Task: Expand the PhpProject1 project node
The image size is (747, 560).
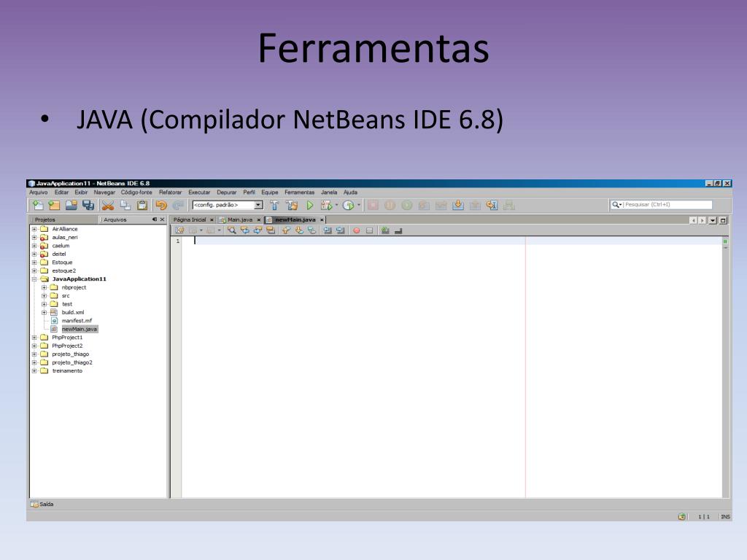Action: (34, 338)
